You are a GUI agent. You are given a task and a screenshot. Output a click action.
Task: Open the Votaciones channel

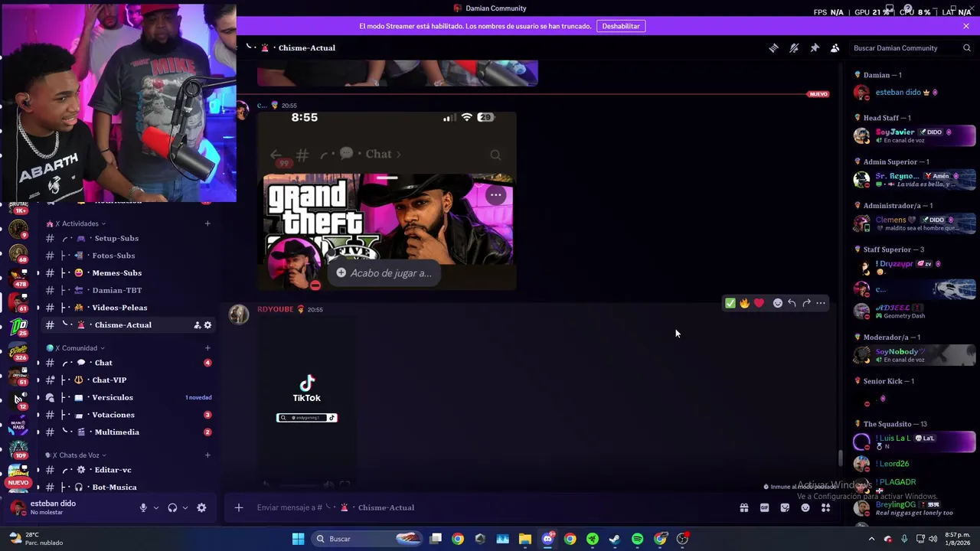tap(129, 415)
